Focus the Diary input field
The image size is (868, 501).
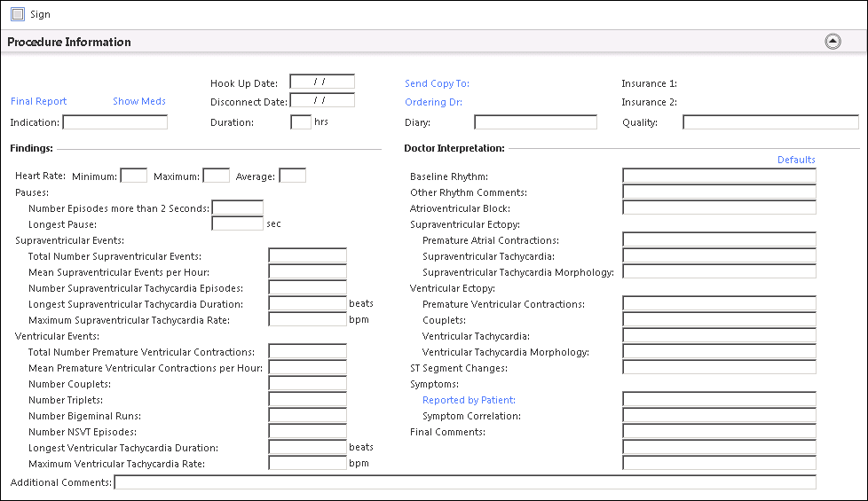coord(536,122)
